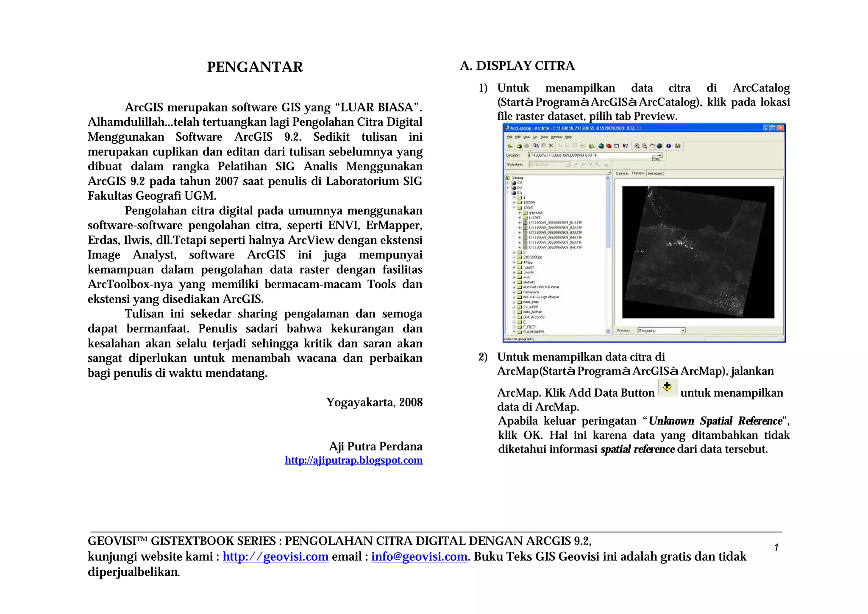This screenshot has height=614, width=868.
Task: Open the Tools menu
Action: pos(544,137)
